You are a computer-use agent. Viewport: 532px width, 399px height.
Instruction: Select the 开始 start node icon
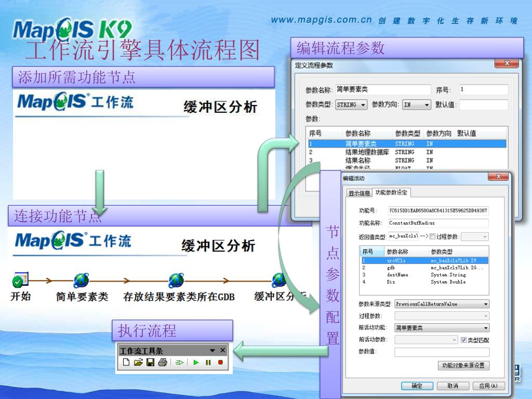pos(20,279)
